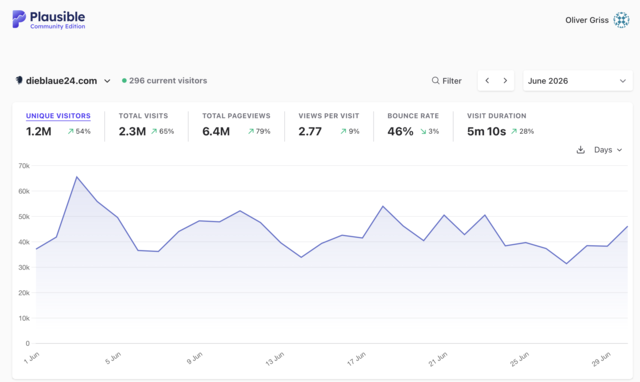
Task: Open the June 2026 date picker
Action: [x=578, y=80]
